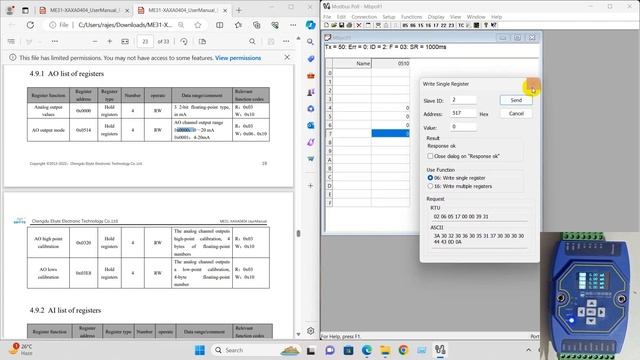Image resolution: width=640 pixels, height=360 pixels.
Task: Click the Edge sidebar add plus icon
Action: pos(311,186)
